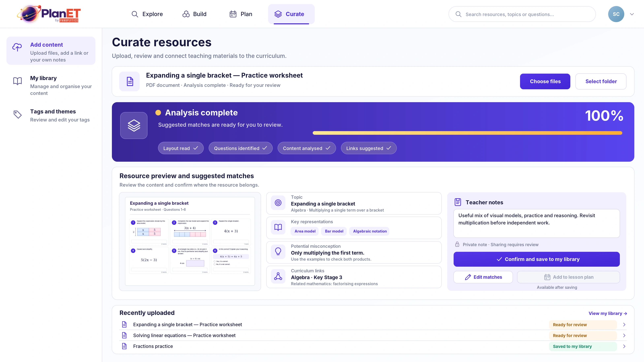This screenshot has height=362, width=644.
Task: Click the Curate layers icon in navigation
Action: pyautogui.click(x=278, y=14)
